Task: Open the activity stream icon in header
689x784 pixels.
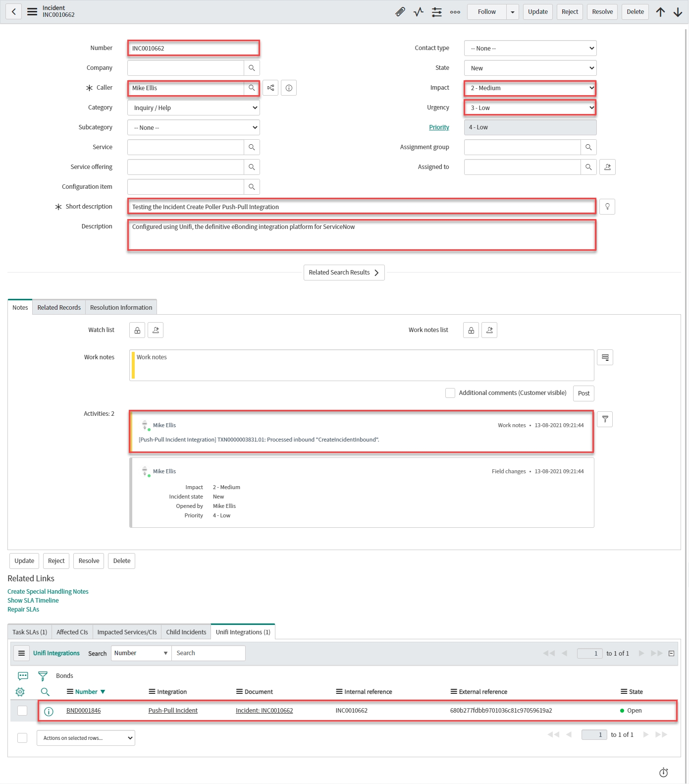Action: [419, 12]
